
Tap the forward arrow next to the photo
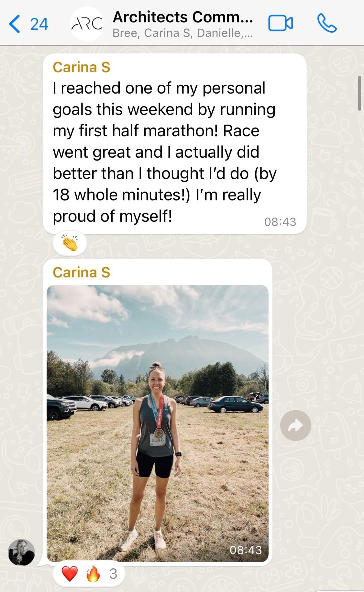point(295,425)
